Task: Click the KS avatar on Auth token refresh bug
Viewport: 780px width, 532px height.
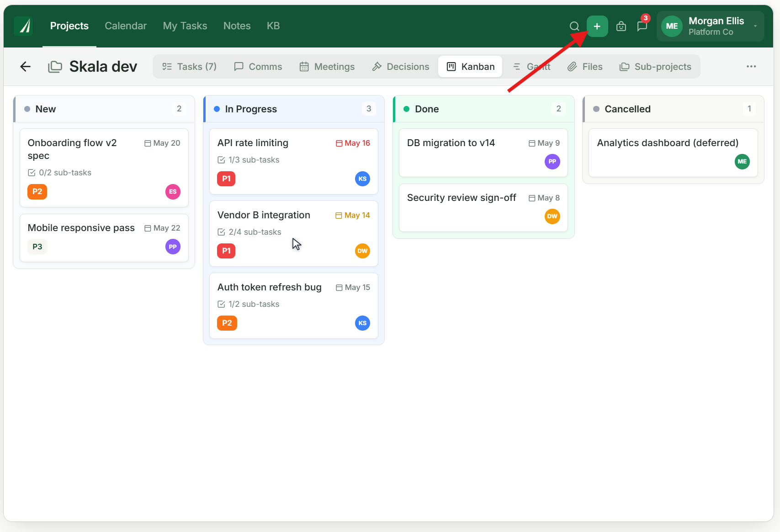Action: pos(362,323)
